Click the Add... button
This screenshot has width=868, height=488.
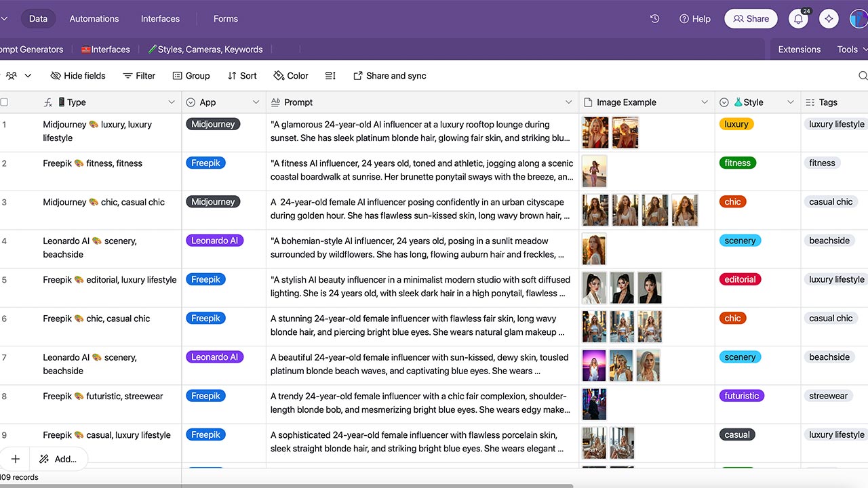click(x=58, y=459)
